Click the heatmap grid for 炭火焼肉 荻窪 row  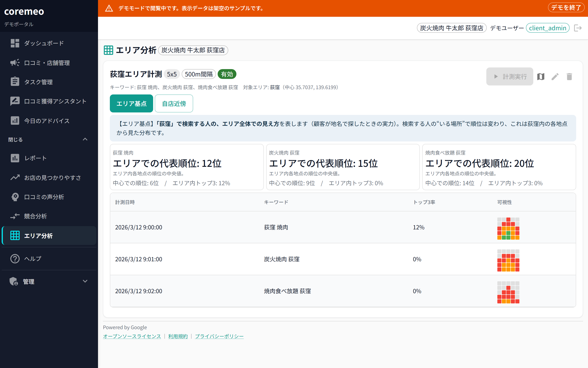point(508,260)
